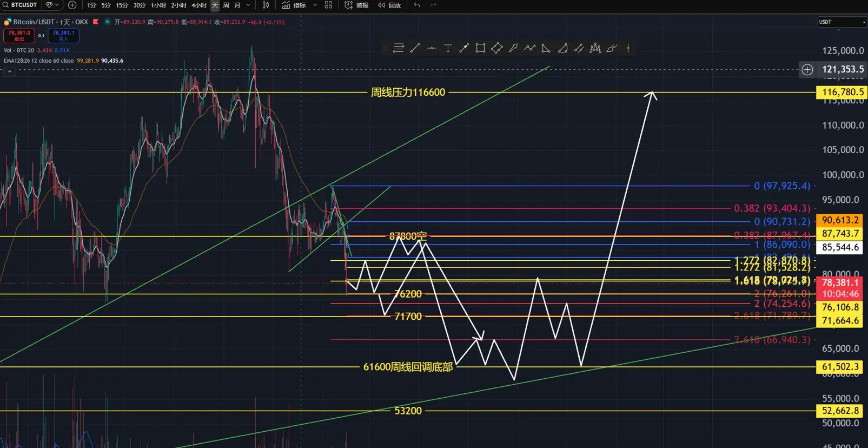Expand the diamond account dropdown next to BTCUSDT
The height and width of the screenshot is (448, 868).
click(x=52, y=5)
